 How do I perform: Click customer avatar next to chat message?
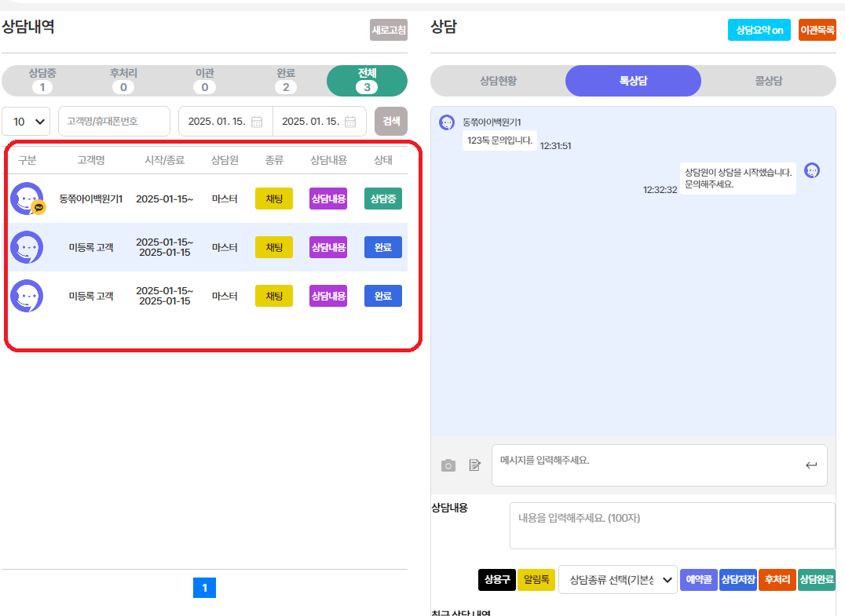click(447, 122)
